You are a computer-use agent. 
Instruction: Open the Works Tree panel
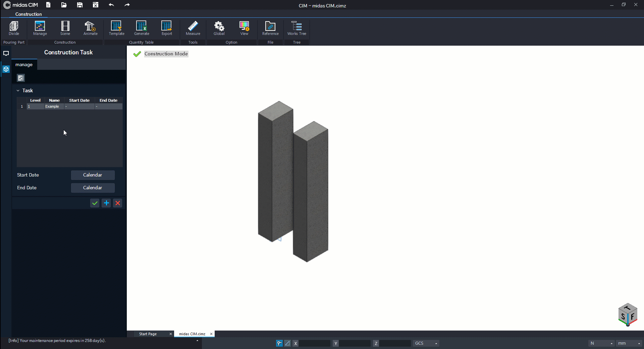(x=297, y=28)
